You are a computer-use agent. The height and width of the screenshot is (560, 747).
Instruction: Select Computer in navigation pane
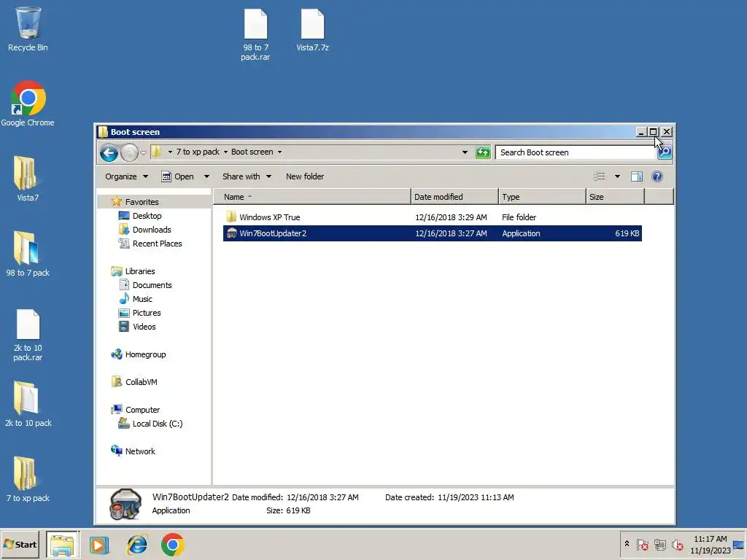(x=135, y=410)
